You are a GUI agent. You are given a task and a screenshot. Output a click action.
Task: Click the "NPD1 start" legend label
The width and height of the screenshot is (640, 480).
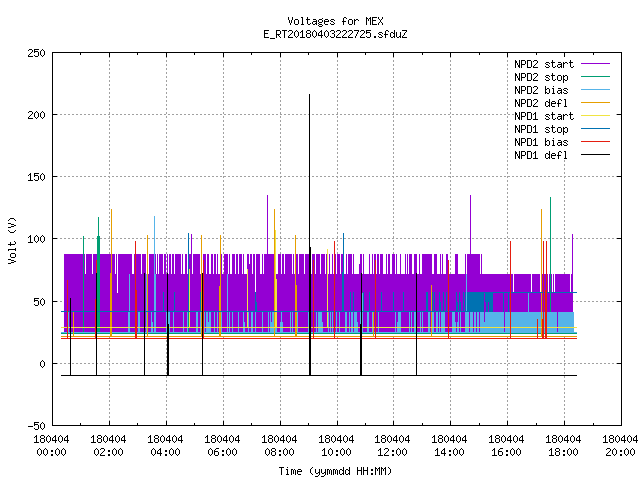click(544, 116)
